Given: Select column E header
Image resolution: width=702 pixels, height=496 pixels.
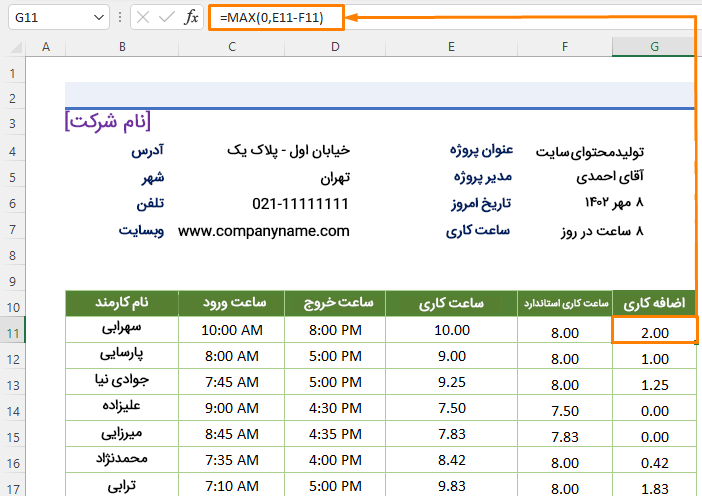Looking at the screenshot, I should [452, 47].
